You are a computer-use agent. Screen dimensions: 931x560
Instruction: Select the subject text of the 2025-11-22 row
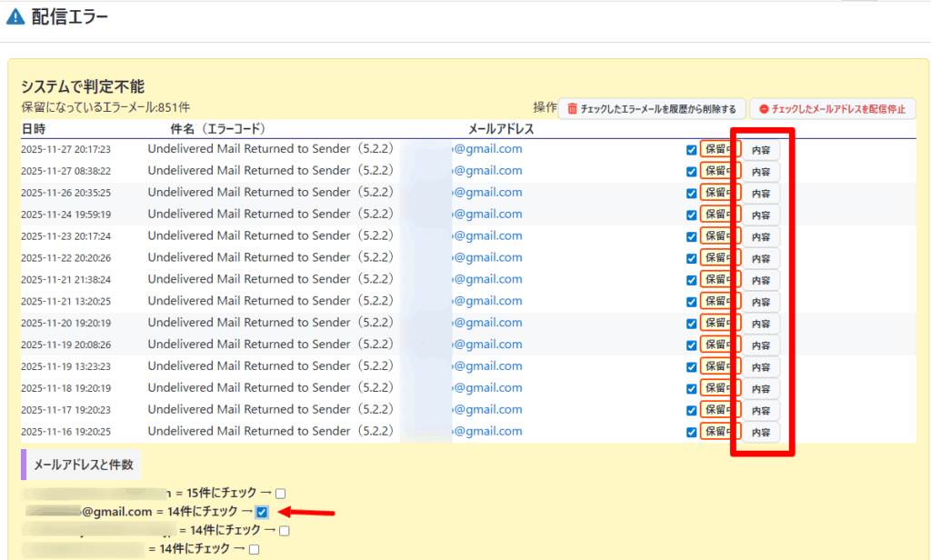pyautogui.click(x=271, y=258)
